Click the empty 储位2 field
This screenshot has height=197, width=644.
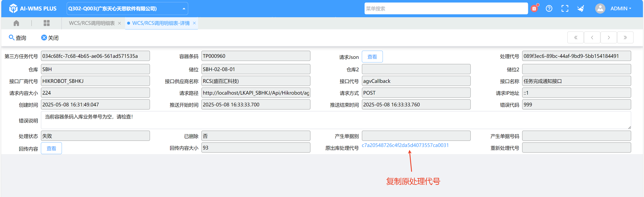[576, 69]
